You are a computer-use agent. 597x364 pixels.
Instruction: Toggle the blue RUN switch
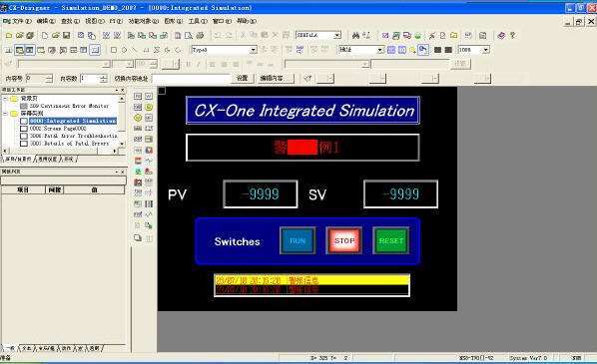click(x=298, y=240)
